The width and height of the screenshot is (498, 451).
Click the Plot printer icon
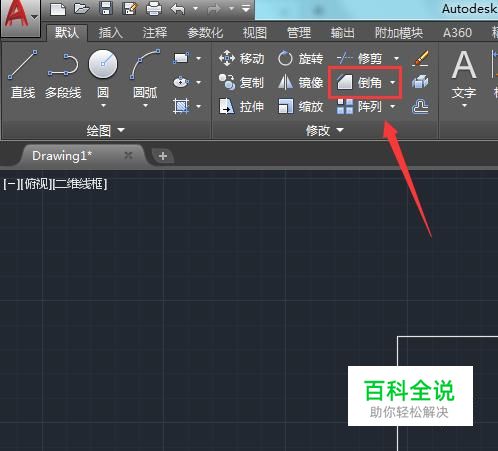pyautogui.click(x=154, y=9)
